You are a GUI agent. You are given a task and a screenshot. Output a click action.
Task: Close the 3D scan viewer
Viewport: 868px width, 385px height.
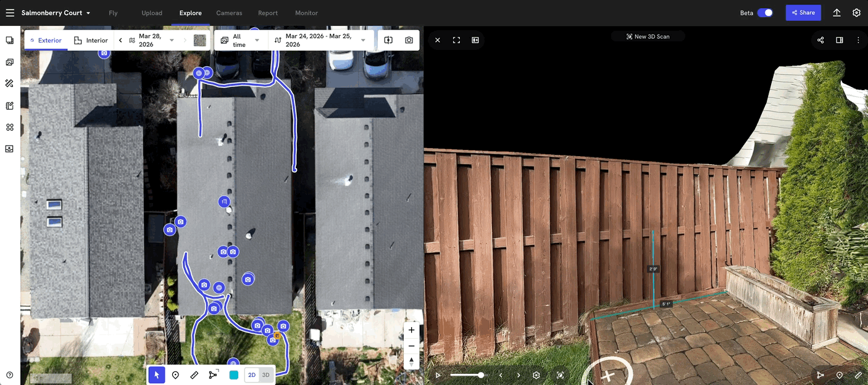[438, 40]
